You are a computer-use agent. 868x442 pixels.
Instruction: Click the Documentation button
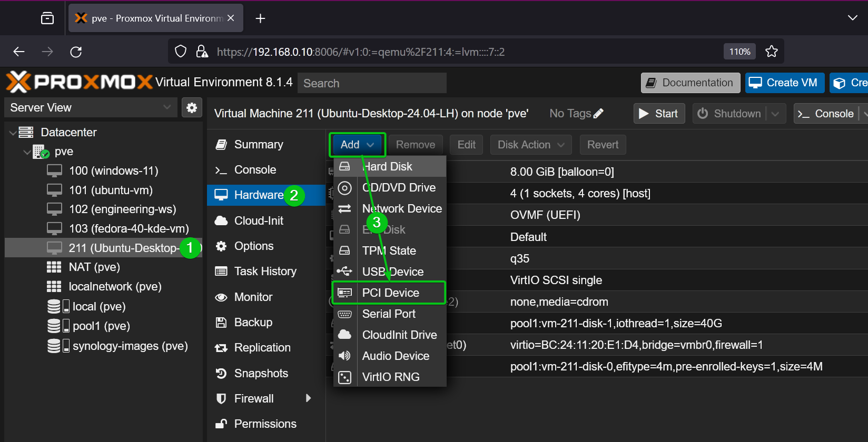coord(691,83)
